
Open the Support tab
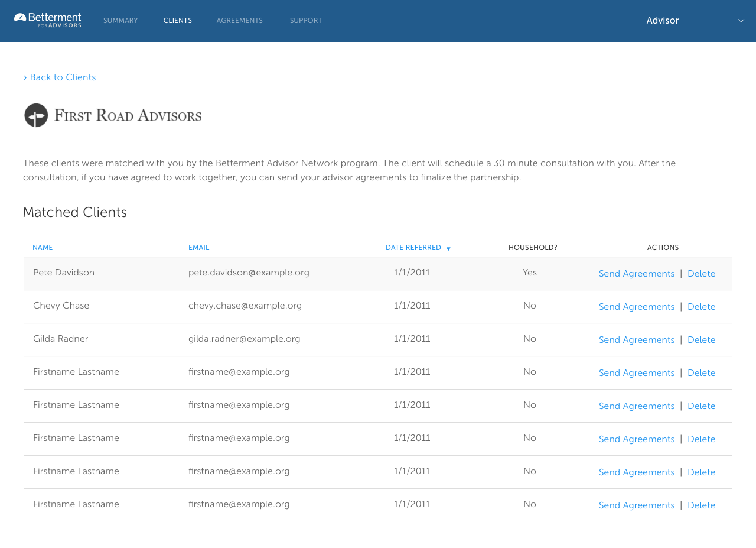click(x=306, y=21)
